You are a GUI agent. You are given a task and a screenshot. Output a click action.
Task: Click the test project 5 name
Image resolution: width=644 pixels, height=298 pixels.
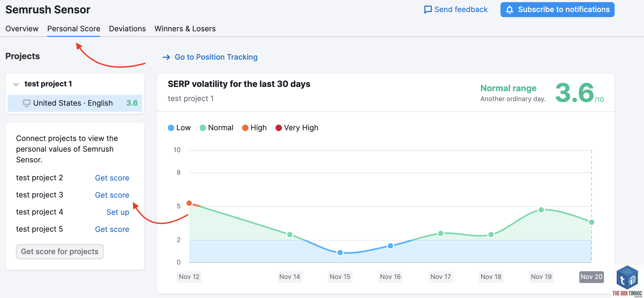tap(40, 229)
